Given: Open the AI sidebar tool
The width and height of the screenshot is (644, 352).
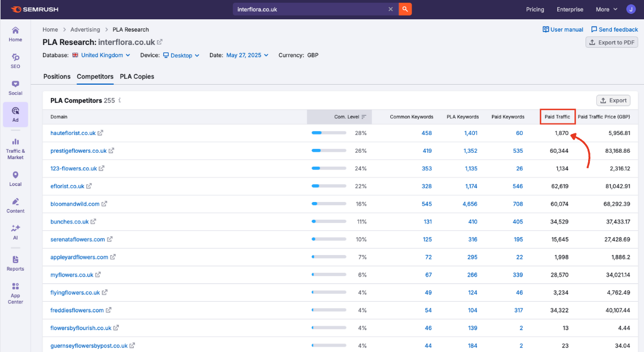Looking at the screenshot, I should tap(15, 232).
